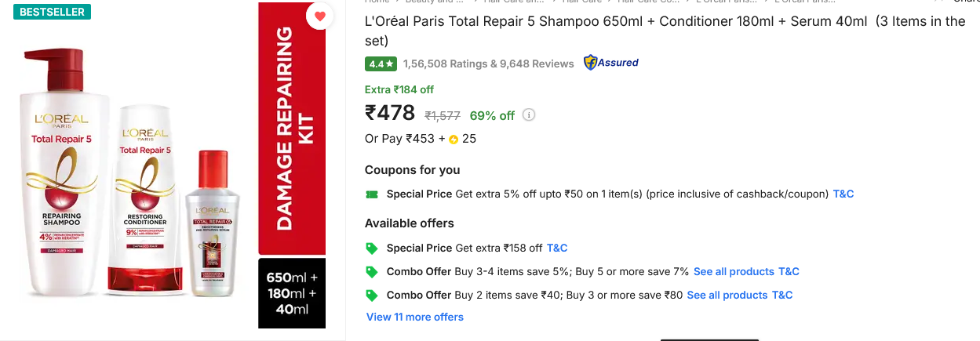
Task: Expand View 11 more offers
Action: (x=415, y=317)
